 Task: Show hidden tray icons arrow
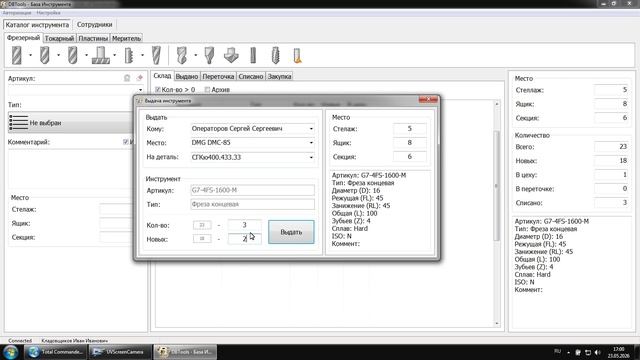569,353
